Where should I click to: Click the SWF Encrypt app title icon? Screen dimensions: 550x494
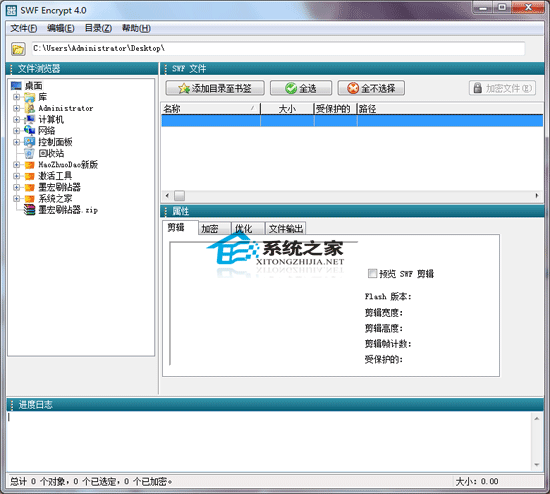pyautogui.click(x=12, y=11)
